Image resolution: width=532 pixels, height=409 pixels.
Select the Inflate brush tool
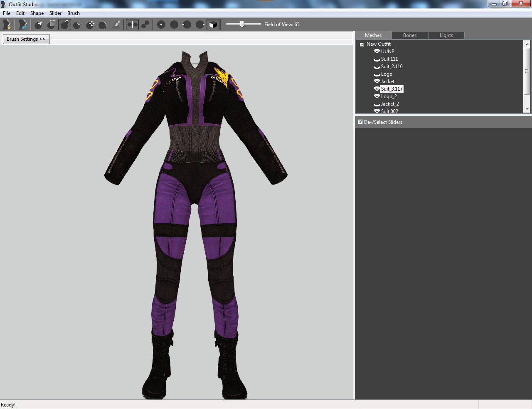(x=64, y=25)
